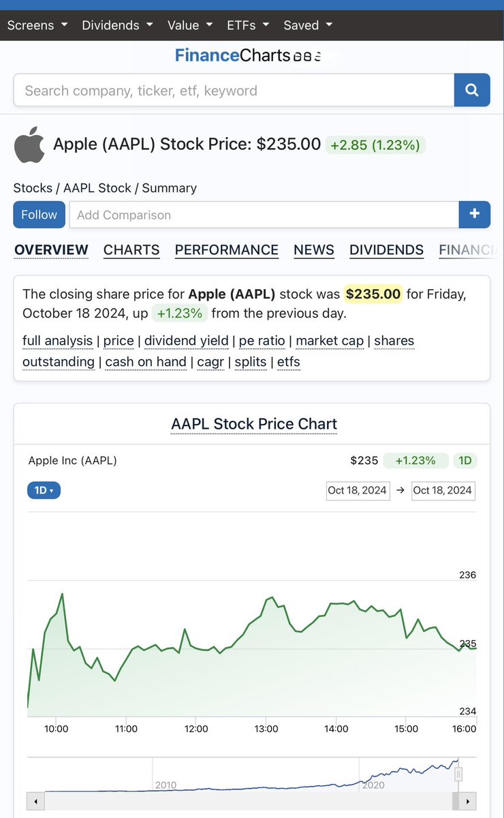
Task: Open the cash on hand link
Action: point(146,362)
